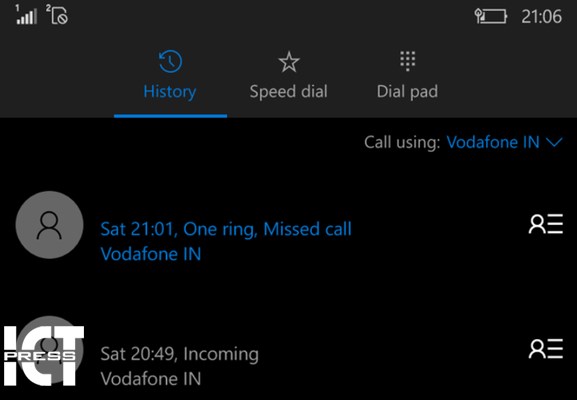Screen dimensions: 577x400
Task: Switch to the History tab label
Action: [170, 91]
